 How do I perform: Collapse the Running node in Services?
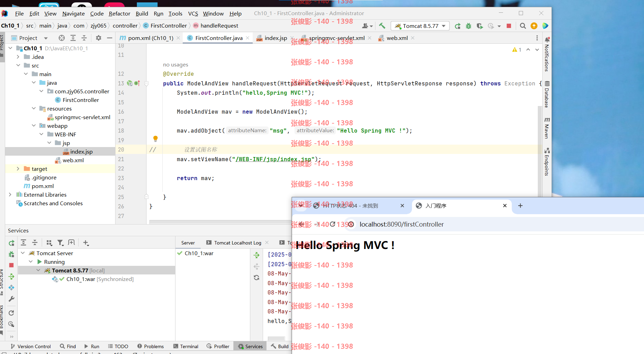tap(31, 262)
